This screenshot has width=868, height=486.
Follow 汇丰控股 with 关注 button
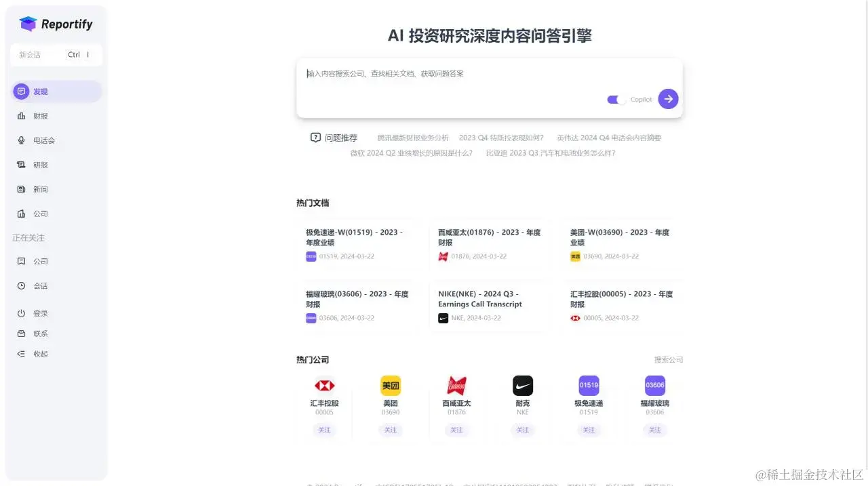(324, 430)
